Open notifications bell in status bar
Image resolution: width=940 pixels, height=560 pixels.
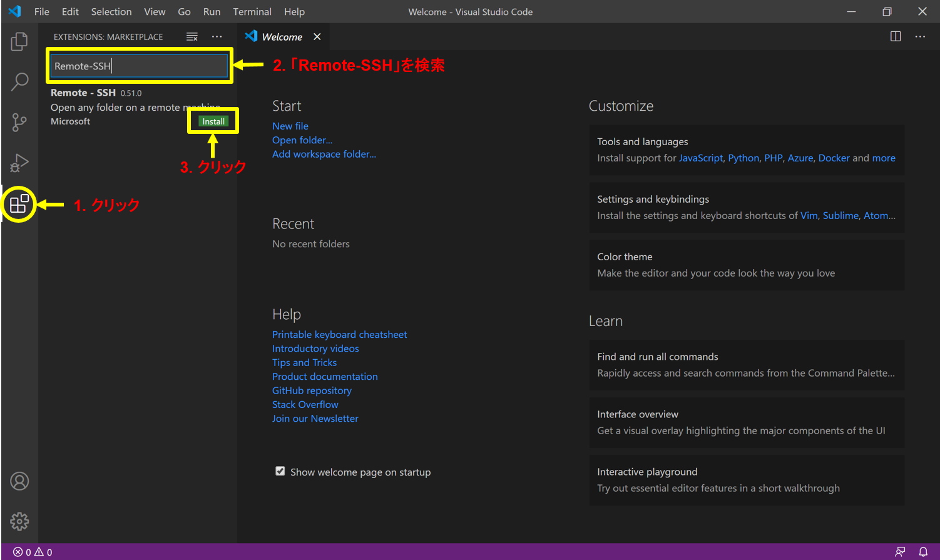[923, 552]
